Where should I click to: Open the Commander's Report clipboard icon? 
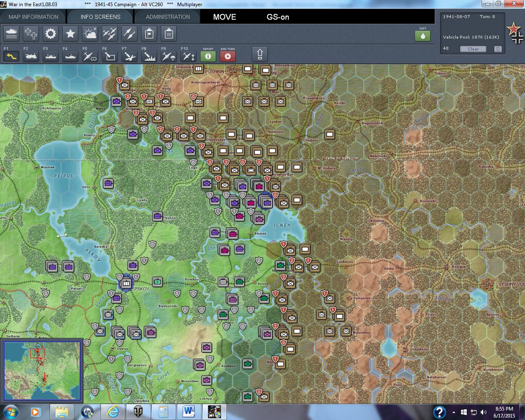(169, 34)
